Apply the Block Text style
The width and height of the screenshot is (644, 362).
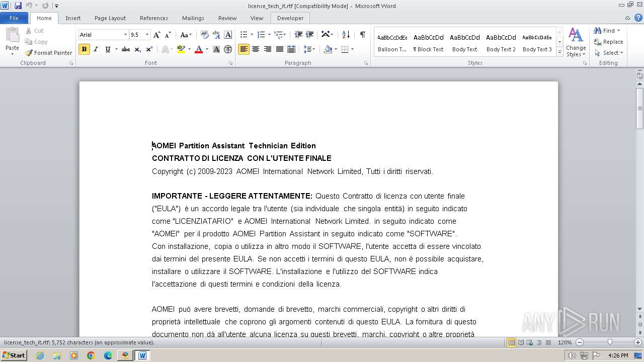[428, 43]
